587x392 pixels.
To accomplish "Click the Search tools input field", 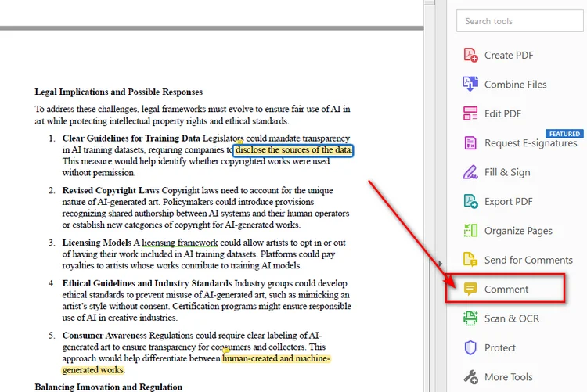I will [520, 21].
